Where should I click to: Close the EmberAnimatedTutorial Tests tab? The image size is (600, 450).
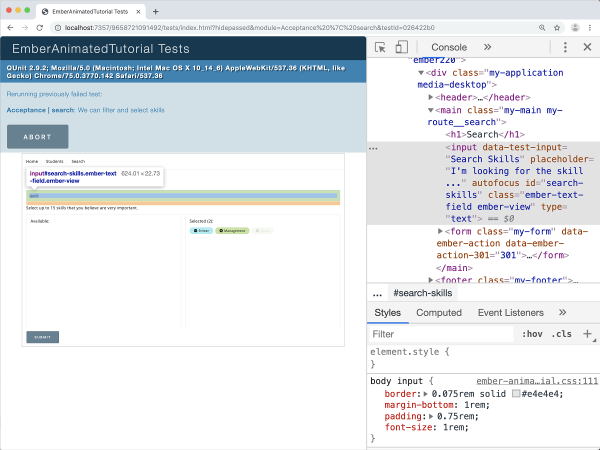(138, 11)
